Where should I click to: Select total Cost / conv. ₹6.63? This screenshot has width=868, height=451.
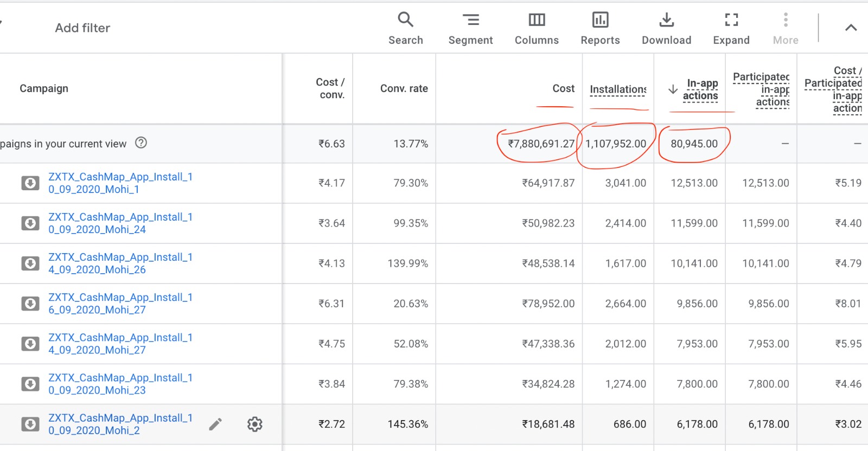331,144
